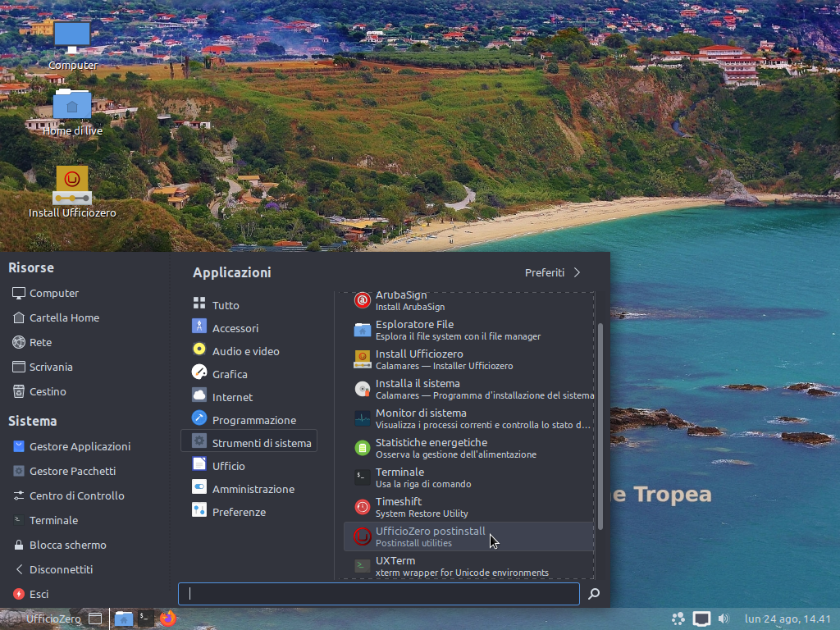Viewport: 840px width, 630px height.
Task: Launch Firefox from the taskbar
Action: 167,619
